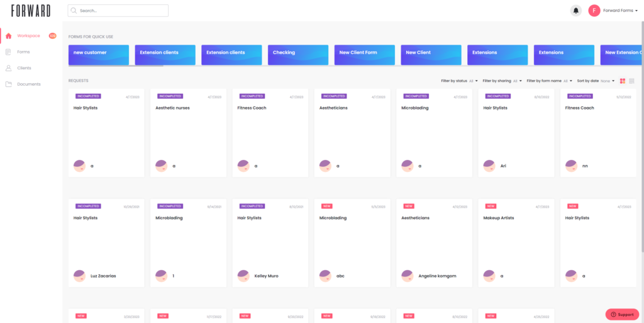
Task: Click the Support button
Action: click(x=622, y=314)
